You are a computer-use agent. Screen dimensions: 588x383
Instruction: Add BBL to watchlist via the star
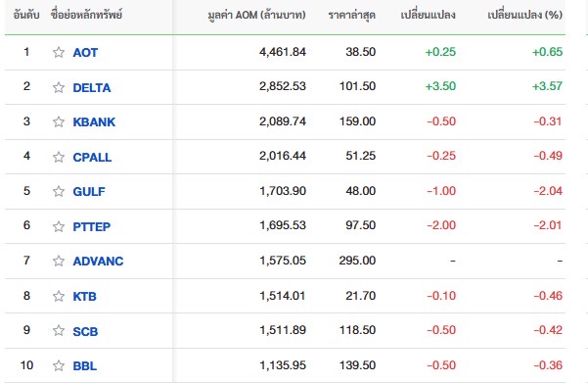point(59,365)
